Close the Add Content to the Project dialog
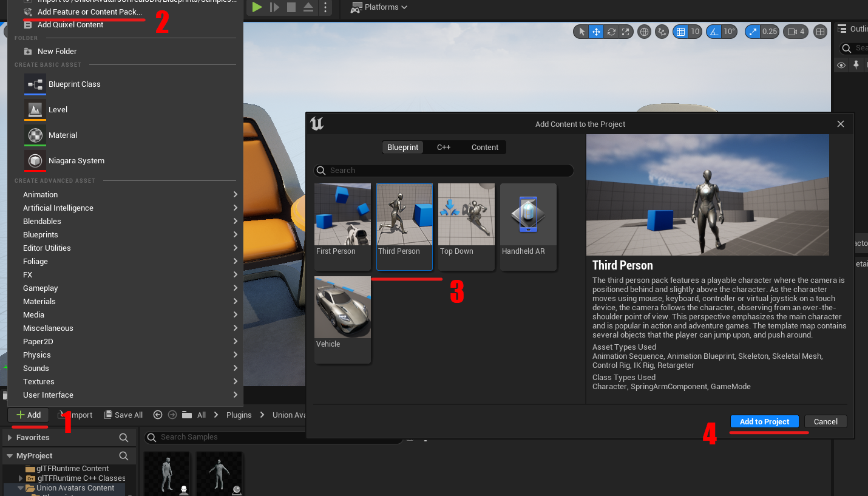 point(841,124)
